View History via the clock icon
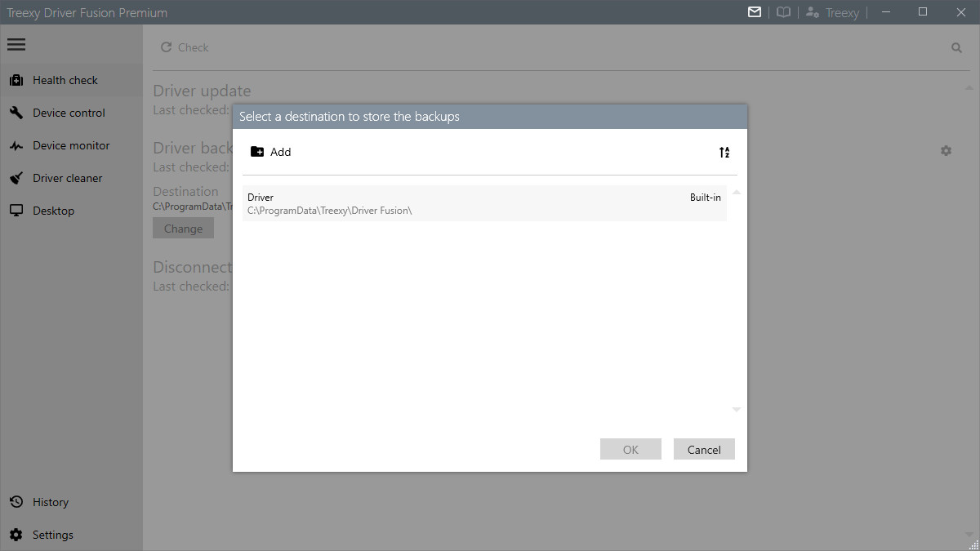Image resolution: width=980 pixels, height=551 pixels. [17, 501]
